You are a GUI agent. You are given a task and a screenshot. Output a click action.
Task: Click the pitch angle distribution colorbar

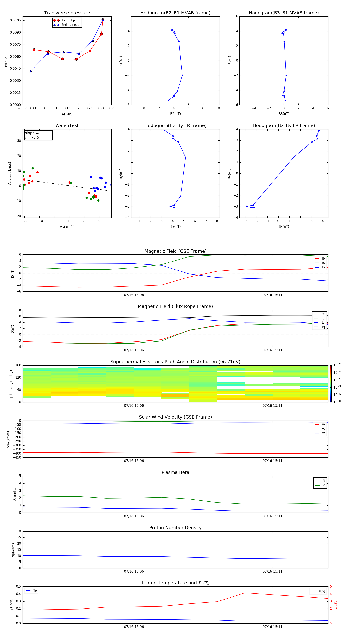click(331, 383)
